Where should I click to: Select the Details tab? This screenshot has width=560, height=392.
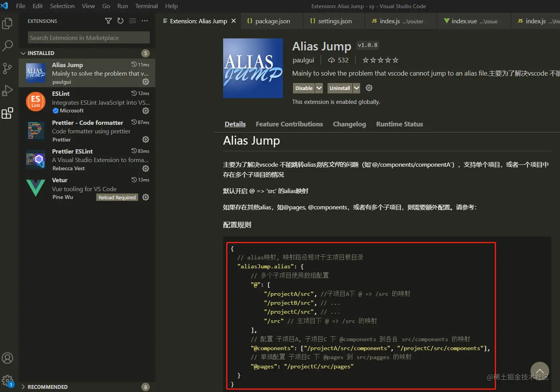click(x=235, y=124)
